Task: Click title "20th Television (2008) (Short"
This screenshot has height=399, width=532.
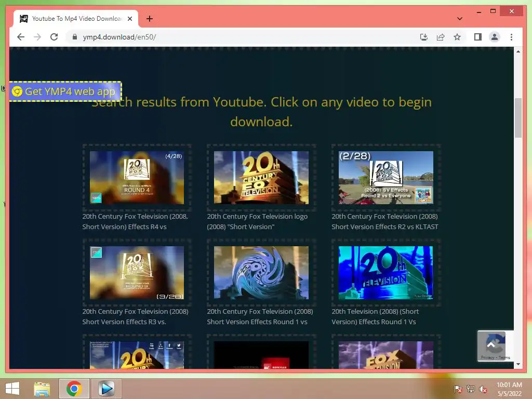Action: click(375, 311)
